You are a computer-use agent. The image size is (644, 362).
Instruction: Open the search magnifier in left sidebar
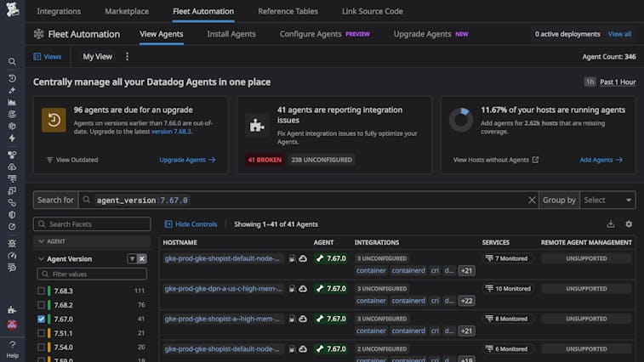pyautogui.click(x=12, y=61)
